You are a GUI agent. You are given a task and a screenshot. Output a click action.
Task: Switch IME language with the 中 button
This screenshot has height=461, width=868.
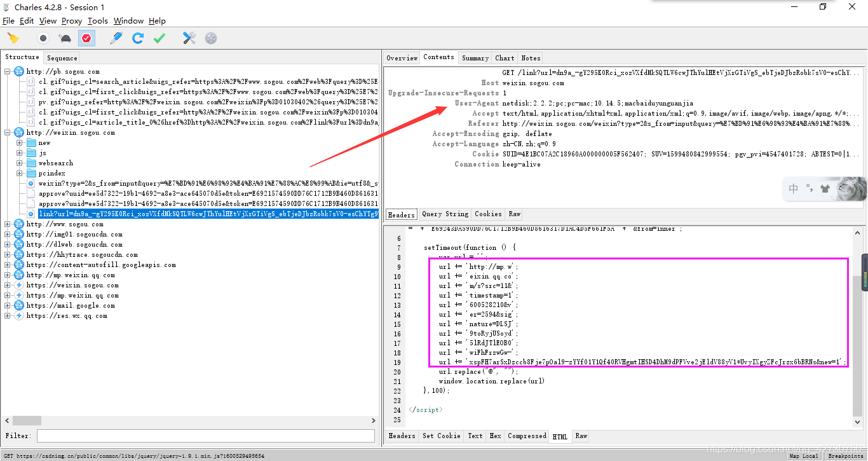coord(794,189)
